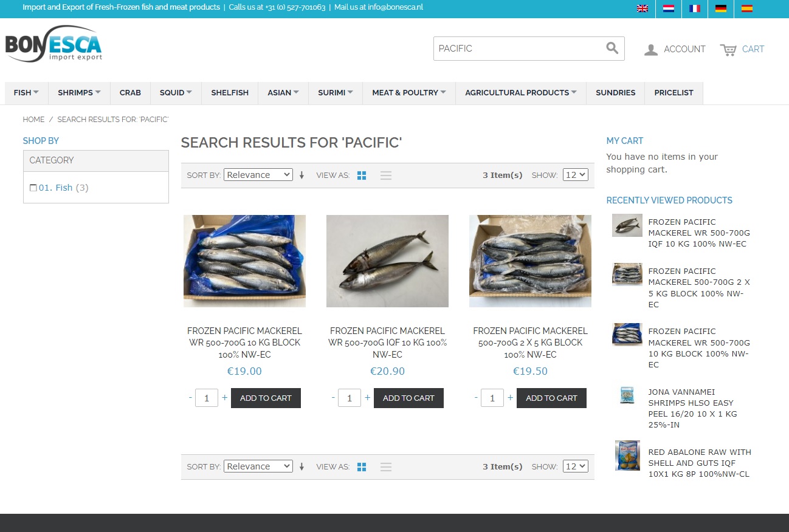This screenshot has height=532, width=789.
Task: Click the Bonesca logo
Action: tap(53, 44)
